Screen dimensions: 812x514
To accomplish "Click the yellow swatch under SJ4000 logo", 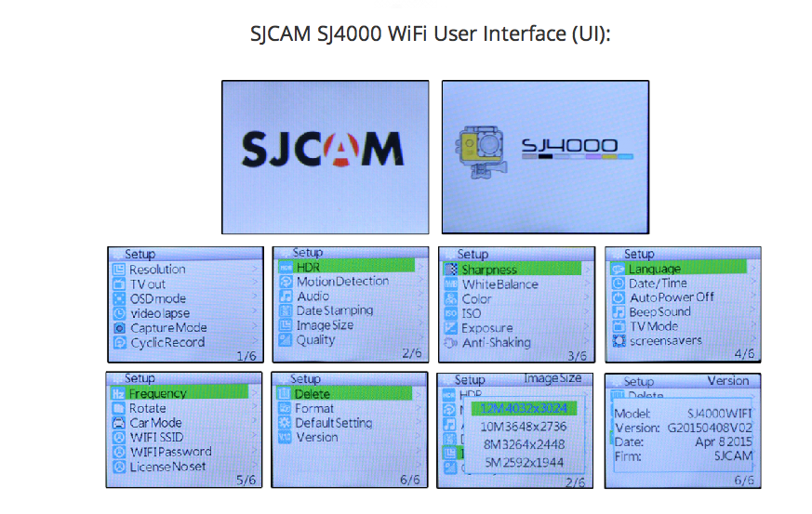I will [609, 156].
